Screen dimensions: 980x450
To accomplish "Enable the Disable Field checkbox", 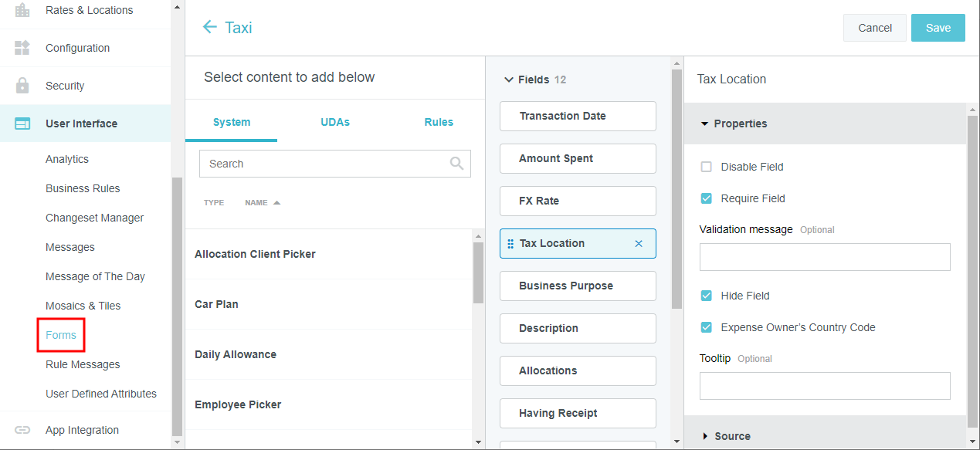I will pos(706,167).
